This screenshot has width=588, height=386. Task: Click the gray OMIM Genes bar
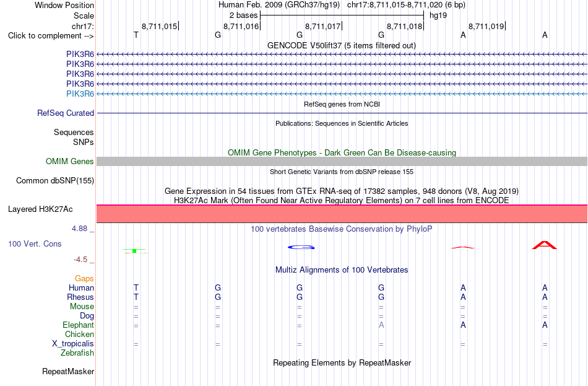tap(342, 162)
